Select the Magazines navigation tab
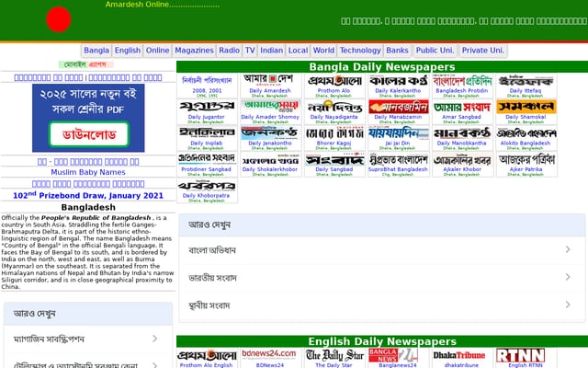 [x=194, y=51]
